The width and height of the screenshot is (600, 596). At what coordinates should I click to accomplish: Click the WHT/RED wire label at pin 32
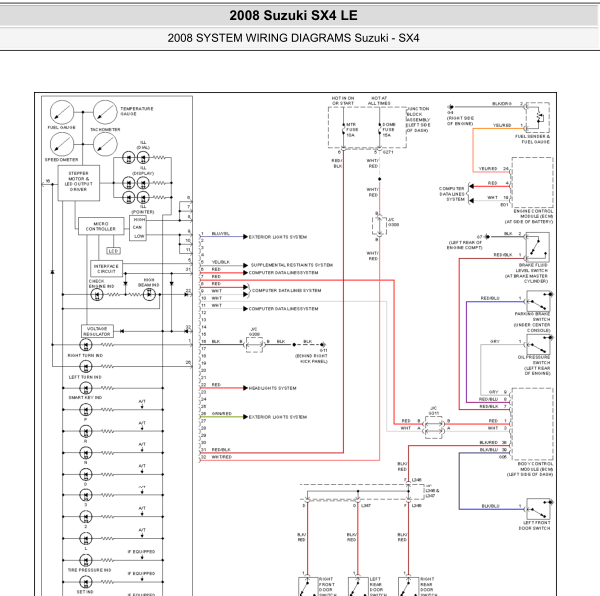click(222, 457)
